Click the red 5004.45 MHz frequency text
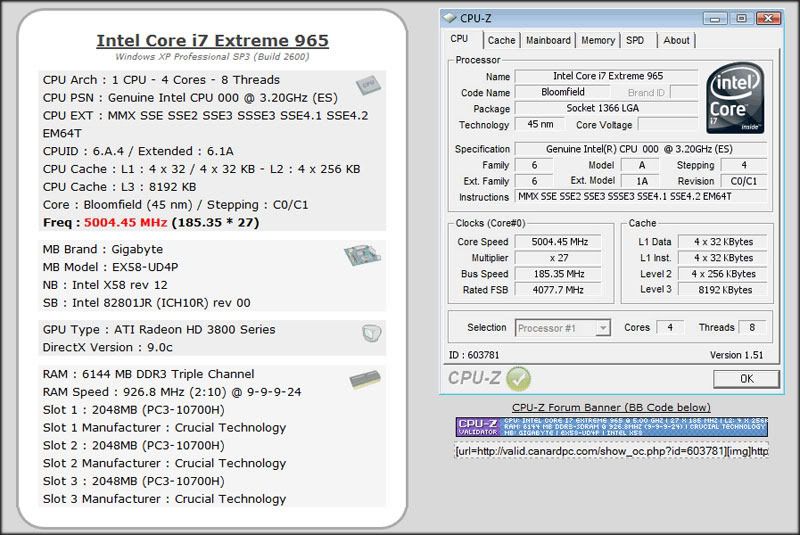This screenshot has height=535, width=800. (126, 222)
